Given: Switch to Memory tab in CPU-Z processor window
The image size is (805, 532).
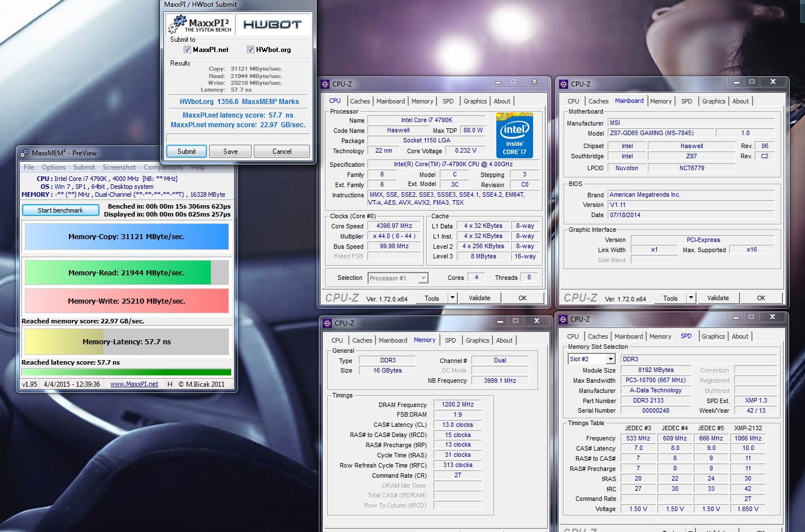Looking at the screenshot, I should pos(422,101).
